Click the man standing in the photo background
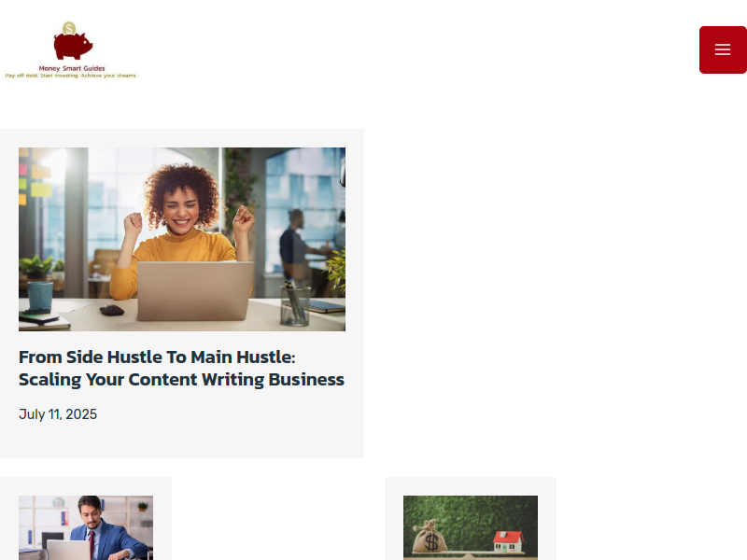The image size is (747, 560). (297, 247)
